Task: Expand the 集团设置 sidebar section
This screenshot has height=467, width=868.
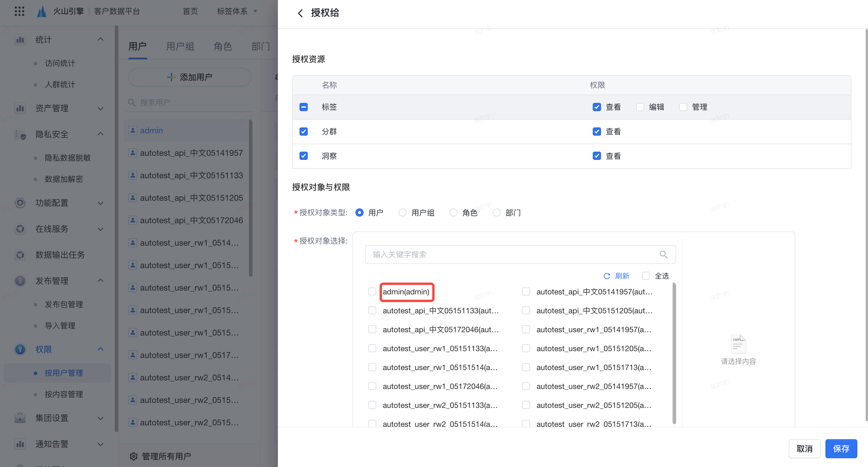Action: click(x=101, y=419)
